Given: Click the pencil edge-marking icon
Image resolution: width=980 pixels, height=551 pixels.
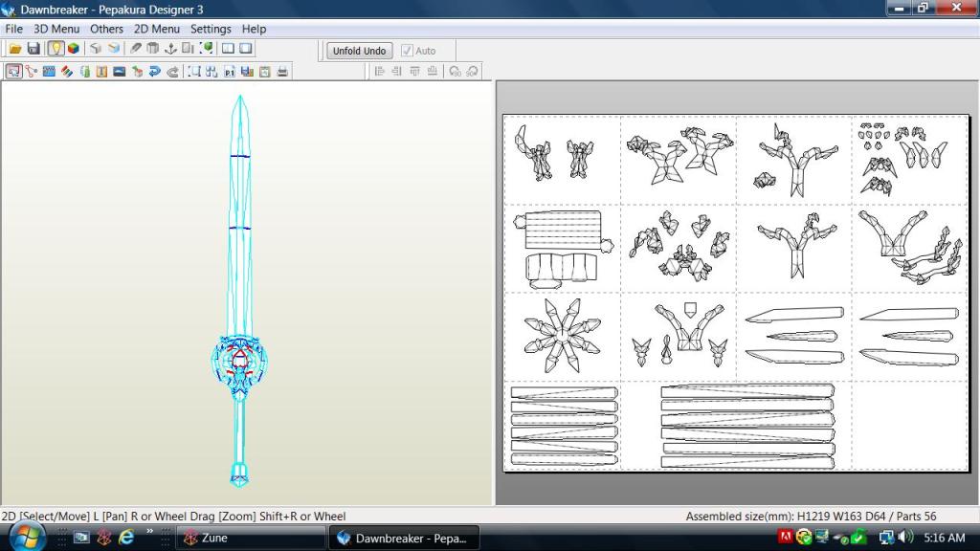Looking at the screenshot, I should click(135, 49).
